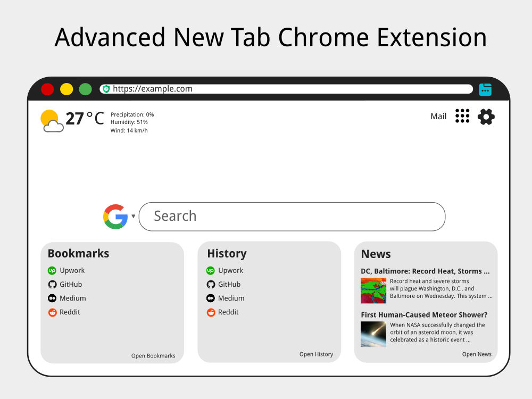The width and height of the screenshot is (532, 399).
Task: Open meteor news thumbnail
Action: (373, 334)
